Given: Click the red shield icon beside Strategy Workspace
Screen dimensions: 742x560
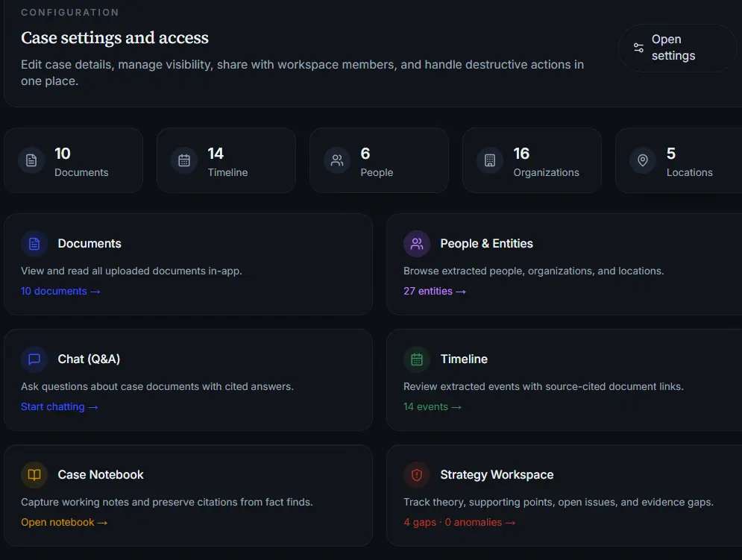Looking at the screenshot, I should point(416,475).
